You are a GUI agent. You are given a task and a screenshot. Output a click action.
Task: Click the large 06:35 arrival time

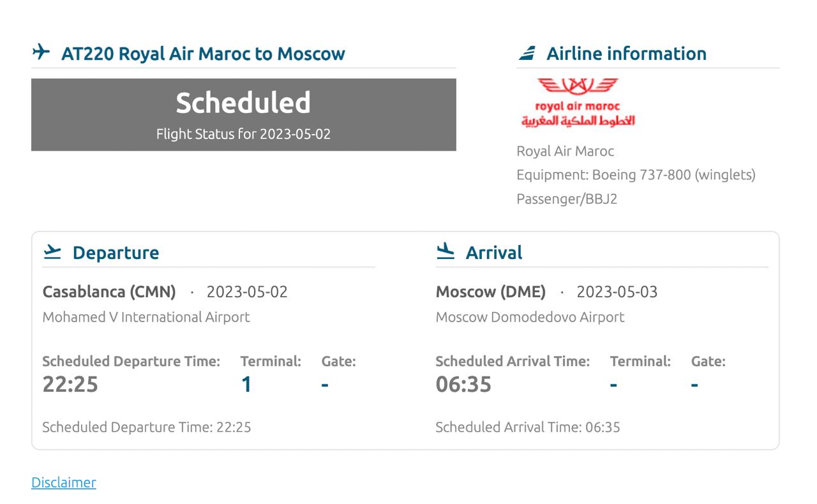pyautogui.click(x=463, y=385)
